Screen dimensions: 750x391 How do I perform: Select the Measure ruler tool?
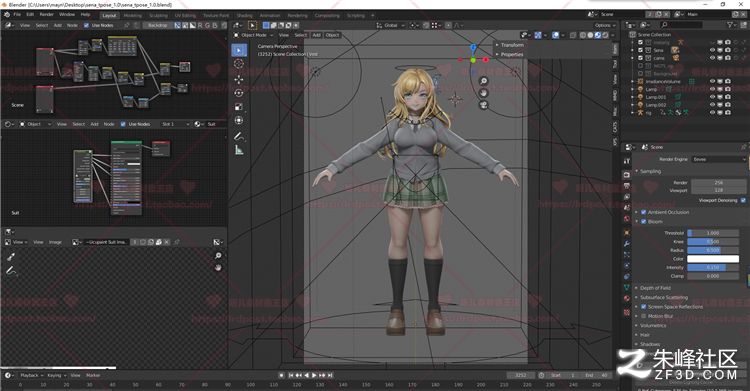pos(239,150)
